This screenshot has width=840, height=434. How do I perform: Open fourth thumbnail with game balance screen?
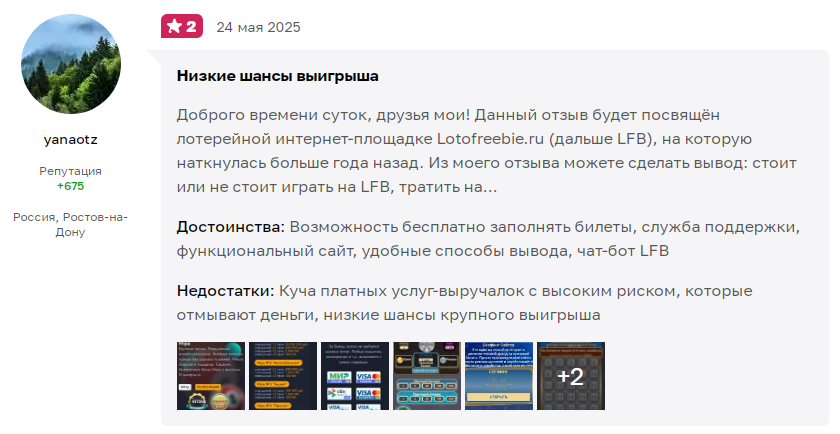click(427, 376)
